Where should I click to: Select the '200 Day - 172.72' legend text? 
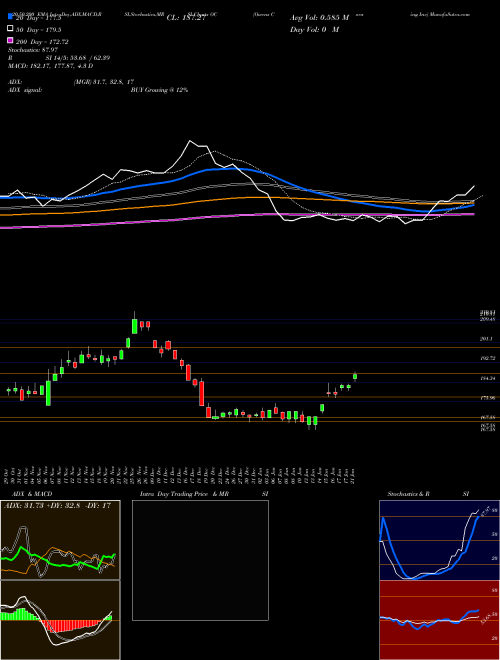[x=42, y=42]
